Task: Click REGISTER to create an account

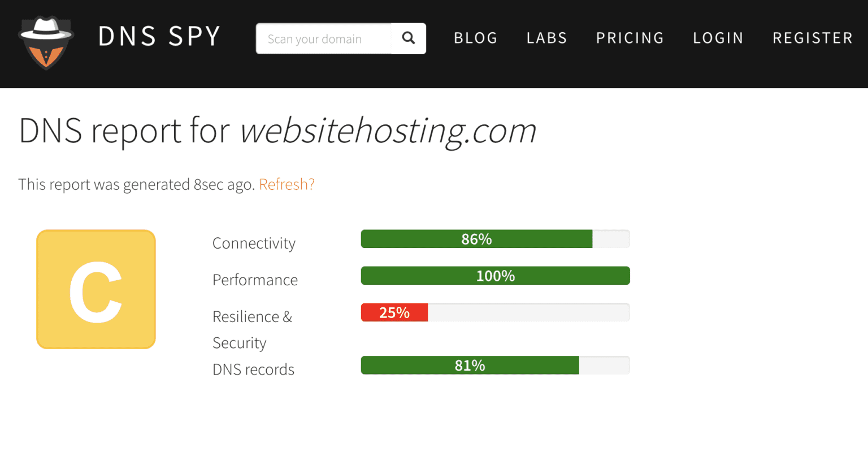Action: [812, 38]
